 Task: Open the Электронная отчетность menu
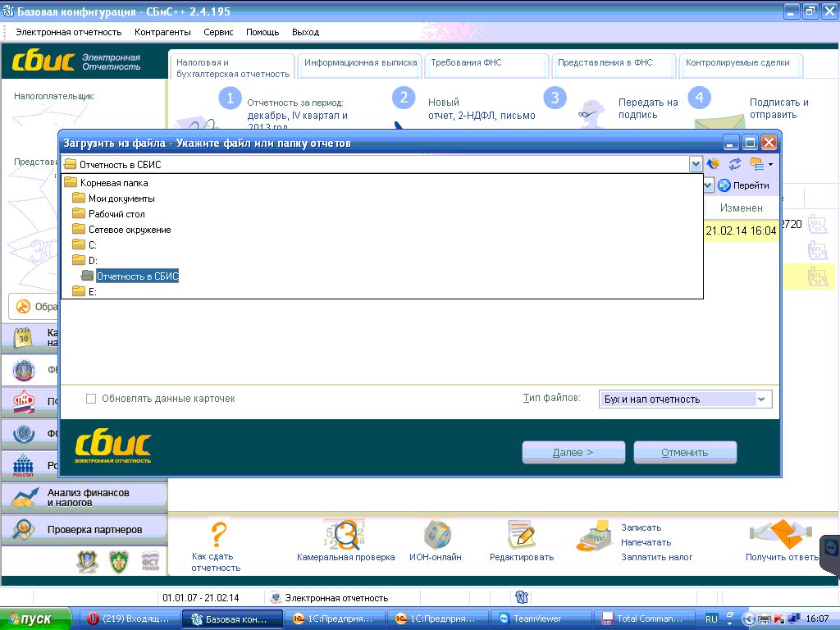coord(69,32)
